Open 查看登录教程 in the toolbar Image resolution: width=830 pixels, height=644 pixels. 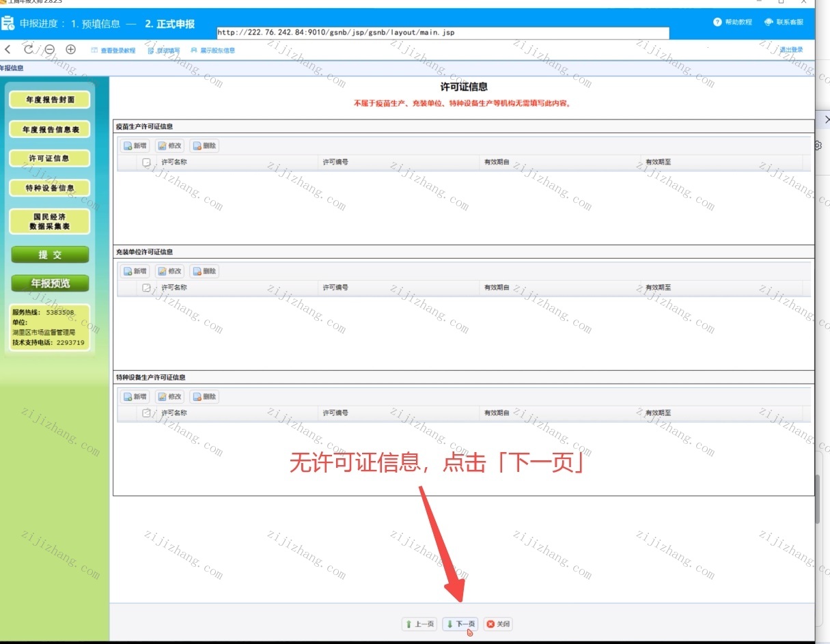tap(113, 51)
